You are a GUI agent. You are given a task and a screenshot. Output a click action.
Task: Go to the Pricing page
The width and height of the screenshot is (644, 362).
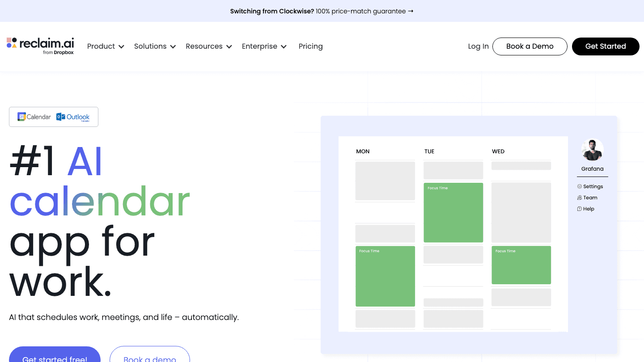[x=311, y=46]
